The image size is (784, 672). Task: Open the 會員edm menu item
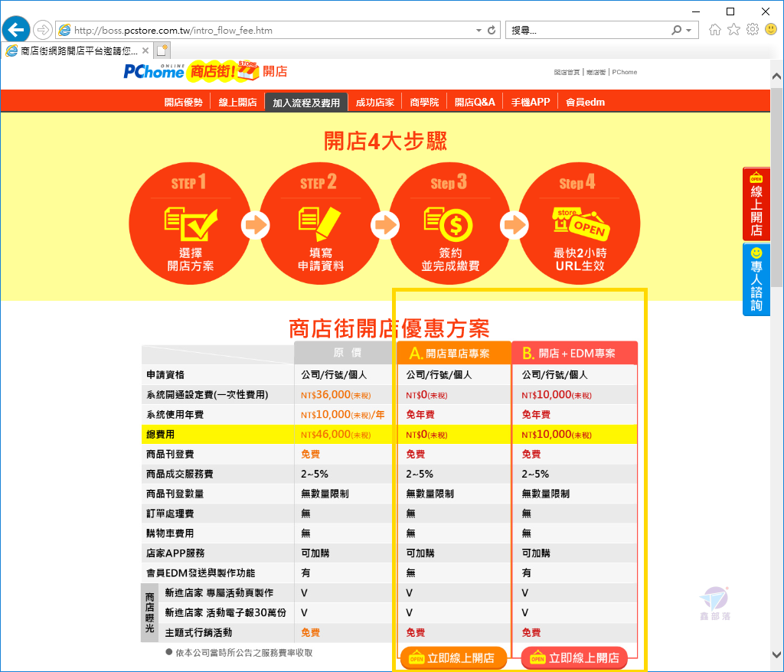pos(585,103)
